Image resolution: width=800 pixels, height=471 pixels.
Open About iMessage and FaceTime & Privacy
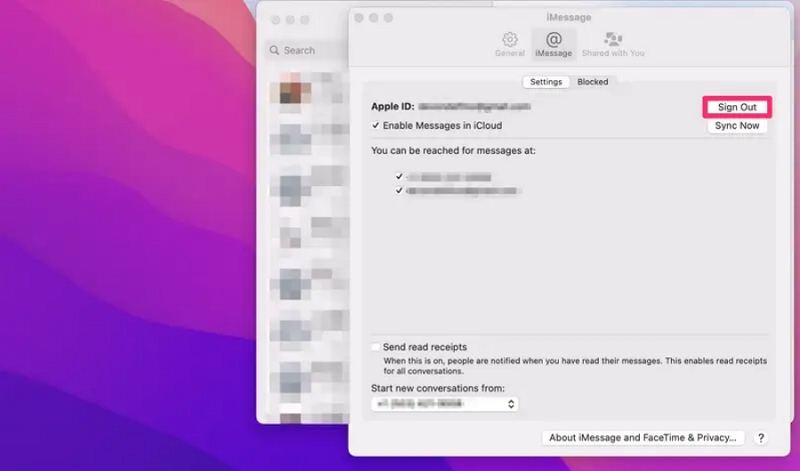(642, 438)
